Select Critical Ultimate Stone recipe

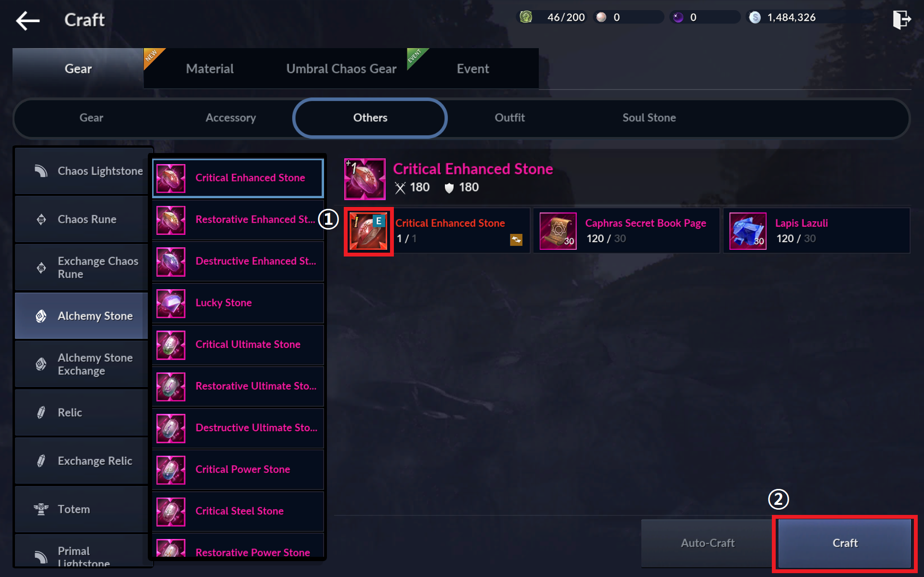pos(238,345)
